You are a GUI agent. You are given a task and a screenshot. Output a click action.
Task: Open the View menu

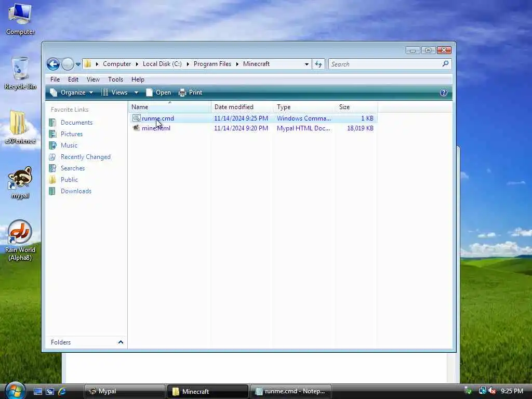pos(93,79)
